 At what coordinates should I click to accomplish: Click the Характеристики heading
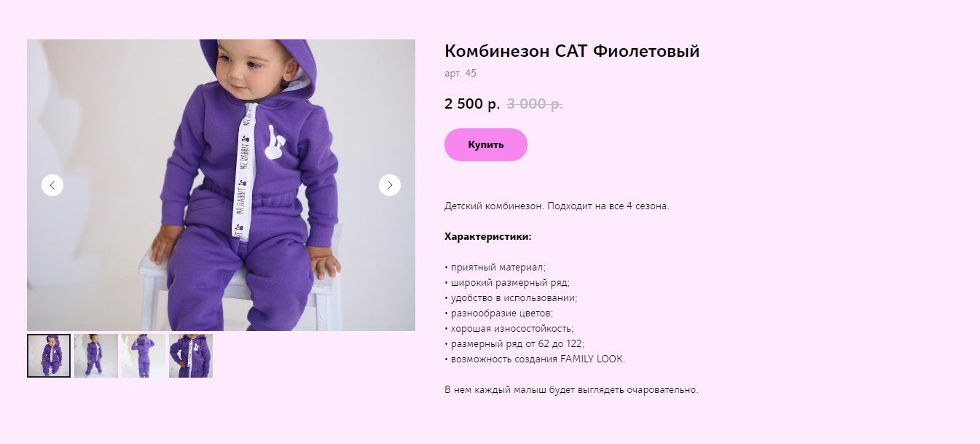pyautogui.click(x=488, y=237)
